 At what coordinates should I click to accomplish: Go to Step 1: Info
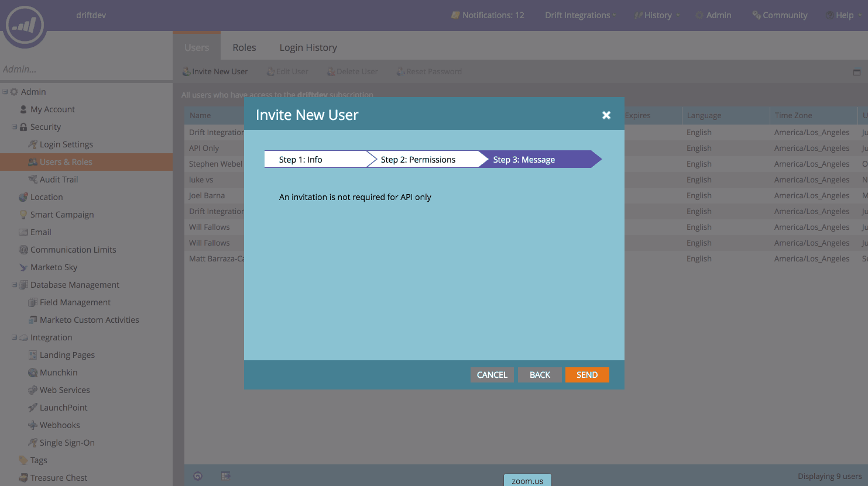(x=316, y=159)
